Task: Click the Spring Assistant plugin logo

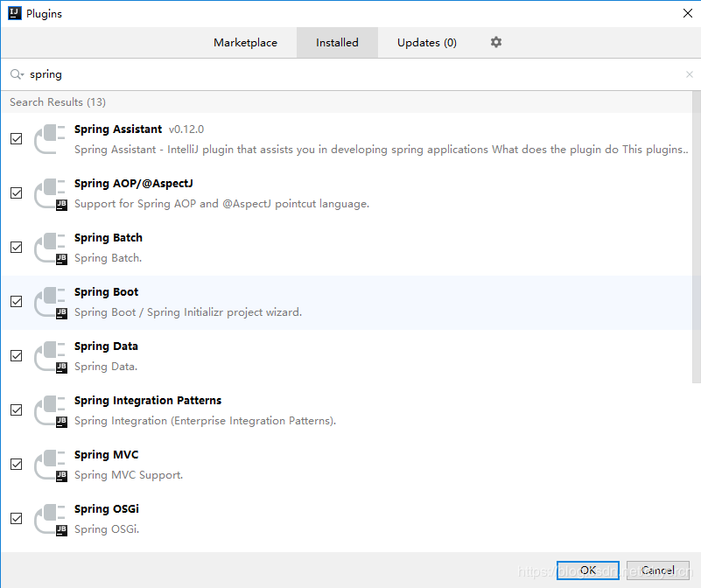Action: [50, 138]
